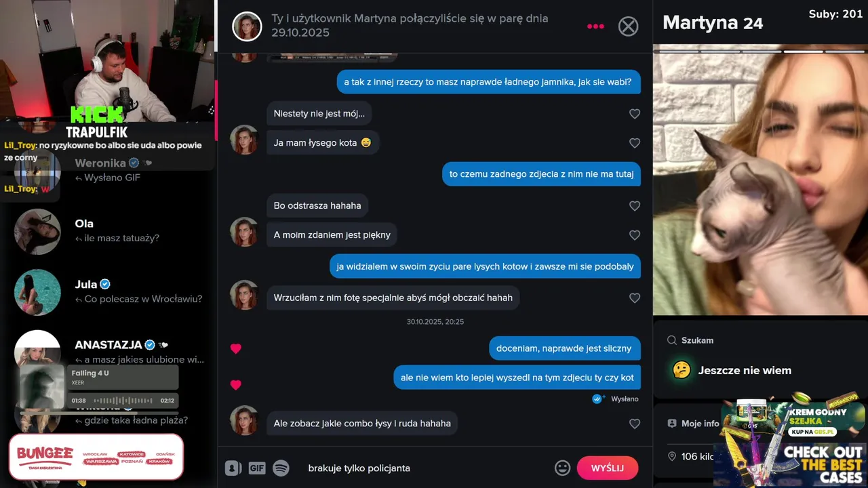Select ANASTAZJA chat from the list
The width and height of the screenshot is (868, 488).
pos(108,352)
